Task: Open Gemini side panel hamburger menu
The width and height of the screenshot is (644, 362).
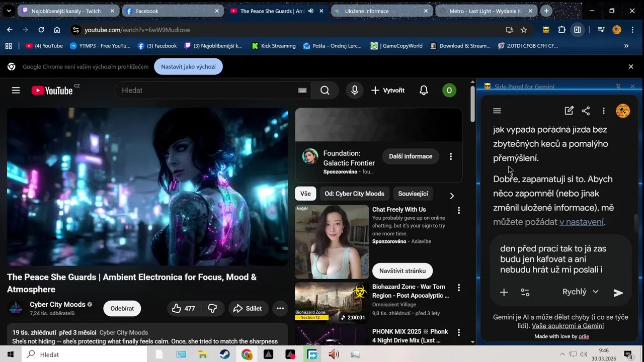Action: pyautogui.click(x=497, y=111)
